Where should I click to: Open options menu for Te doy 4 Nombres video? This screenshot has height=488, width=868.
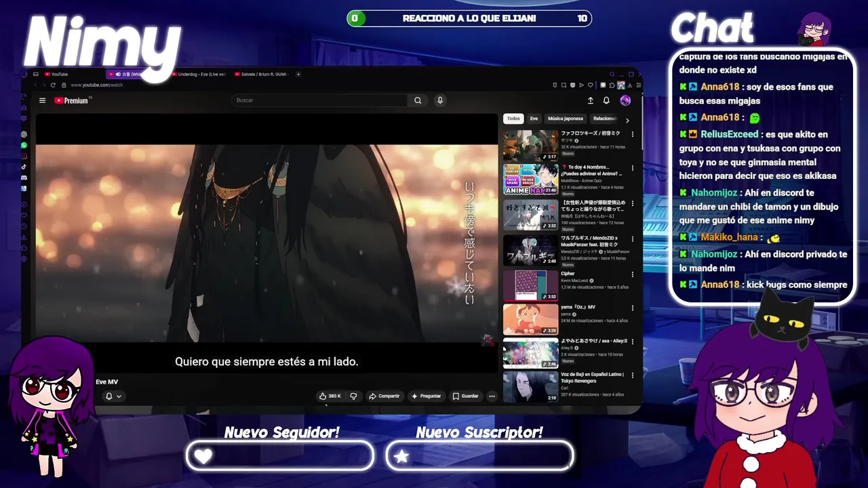(x=633, y=168)
